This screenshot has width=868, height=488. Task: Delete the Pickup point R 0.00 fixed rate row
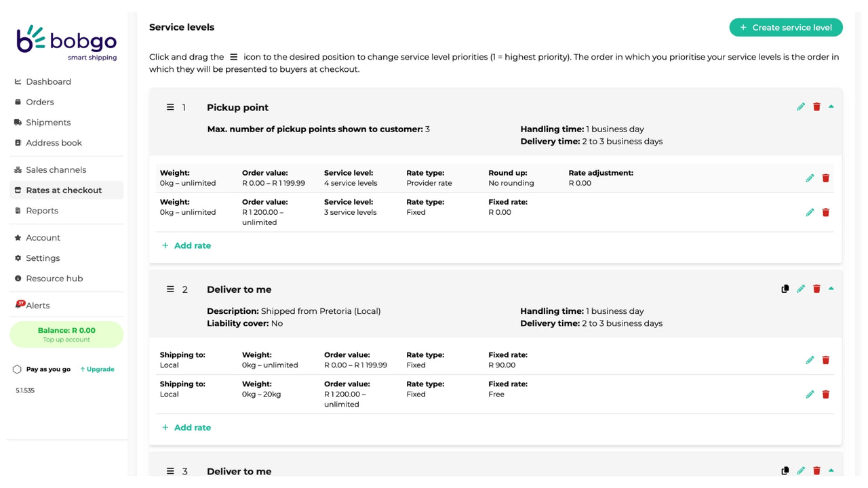click(x=825, y=213)
